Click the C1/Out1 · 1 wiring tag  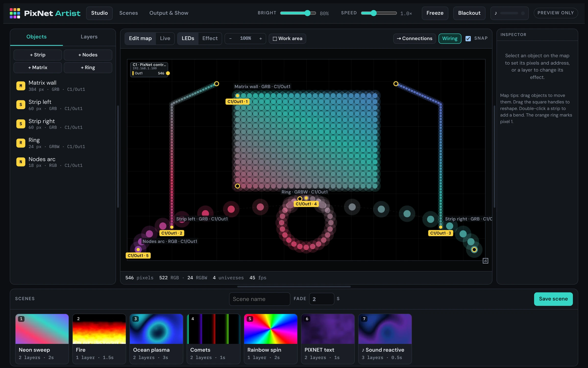tap(237, 102)
